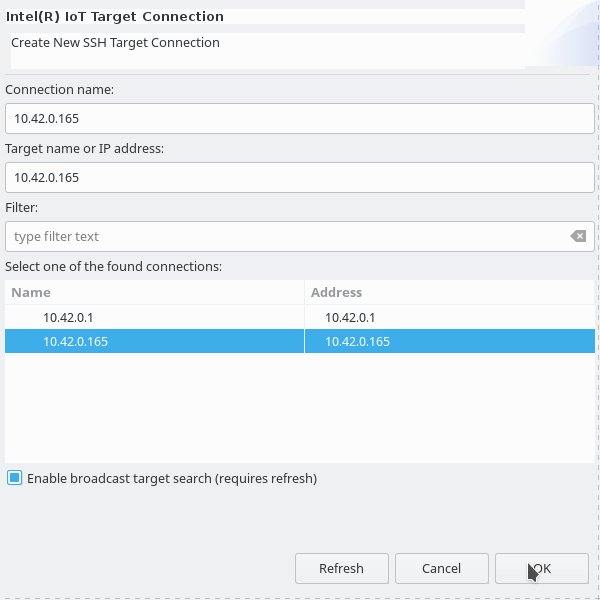Sort connections by the Name column header
Image resolution: width=600 pixels, height=600 pixels.
coord(155,292)
